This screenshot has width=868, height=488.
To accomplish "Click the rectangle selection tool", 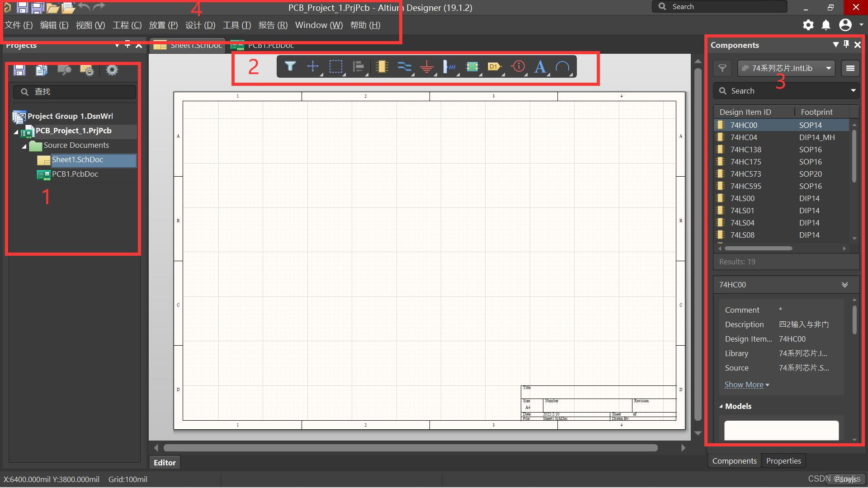I will click(x=335, y=67).
